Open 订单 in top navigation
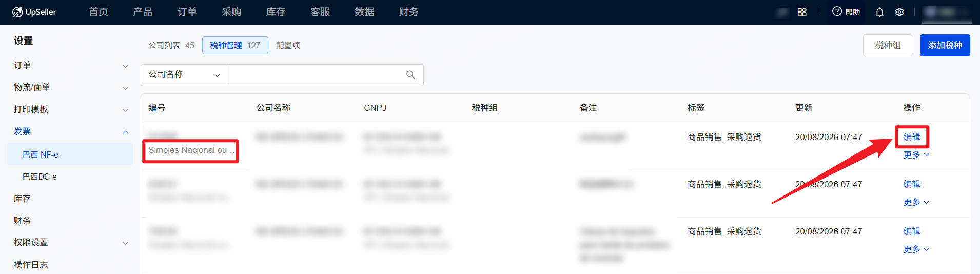Viewport: 980px width, 274px height. point(187,12)
